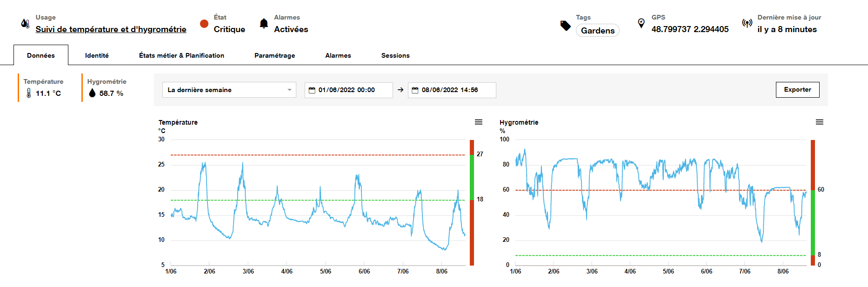The width and height of the screenshot is (868, 287).
Task: Click the Gardens tag chip
Action: (597, 31)
